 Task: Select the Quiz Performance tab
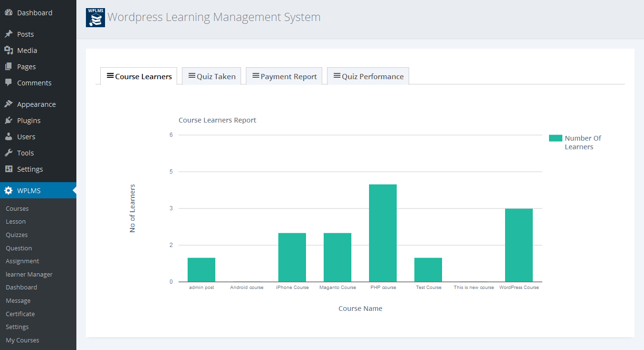point(368,76)
